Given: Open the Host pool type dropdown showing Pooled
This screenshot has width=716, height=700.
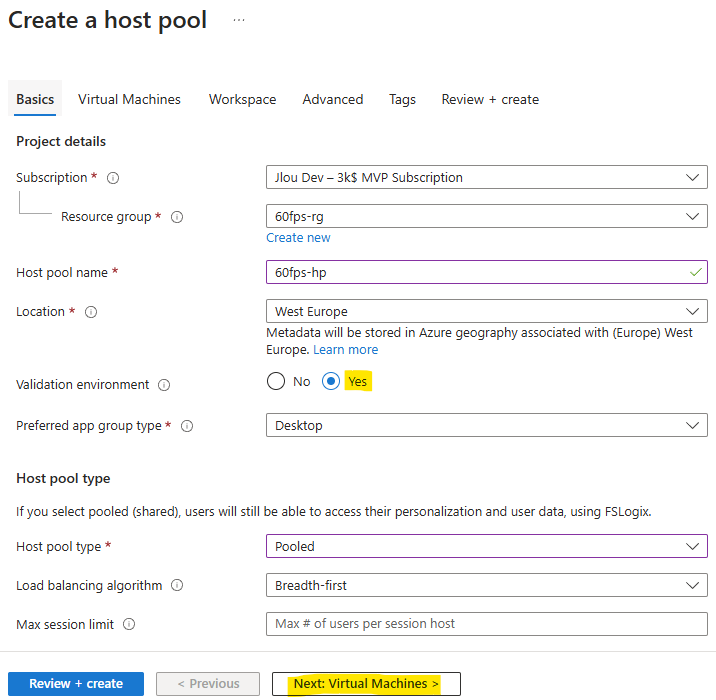Looking at the screenshot, I should pyautogui.click(x=487, y=546).
